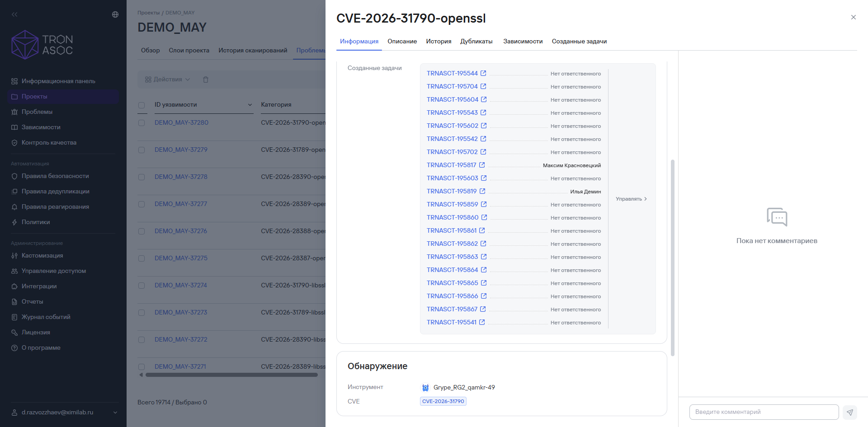This screenshot has height=427, width=868.
Task: Open external link icon for TRNASCT-195862
Action: [483, 244]
